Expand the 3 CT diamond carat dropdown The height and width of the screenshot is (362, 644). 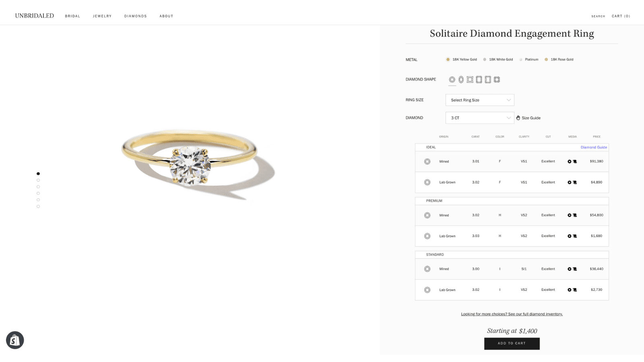click(x=480, y=117)
